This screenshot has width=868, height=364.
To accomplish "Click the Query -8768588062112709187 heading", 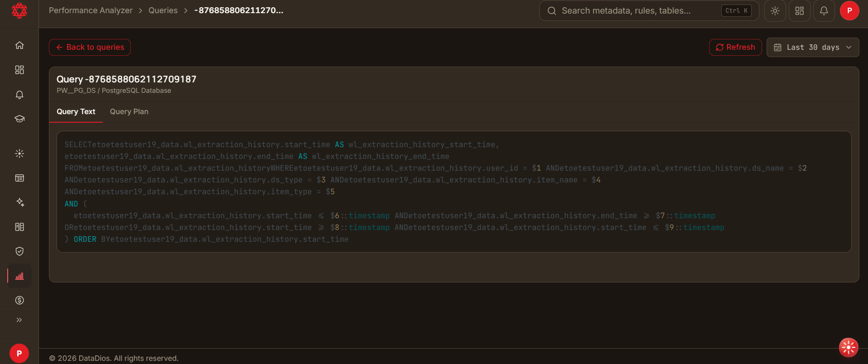I will [x=126, y=79].
